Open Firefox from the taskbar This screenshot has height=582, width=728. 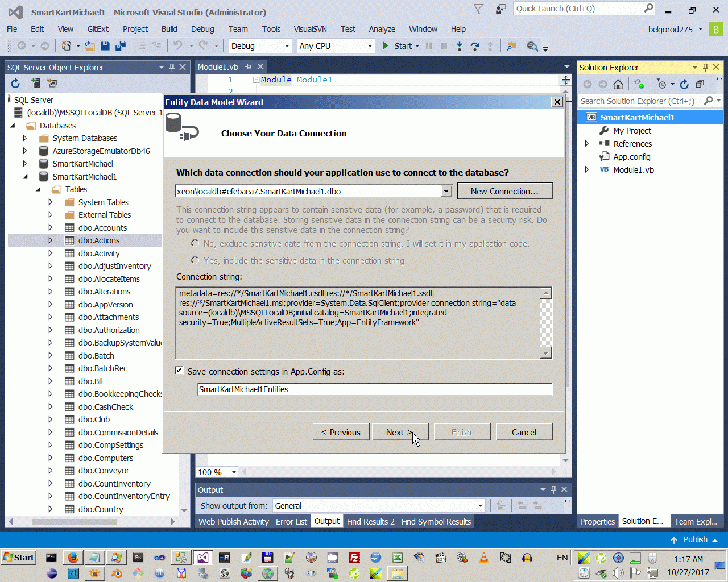[72, 558]
